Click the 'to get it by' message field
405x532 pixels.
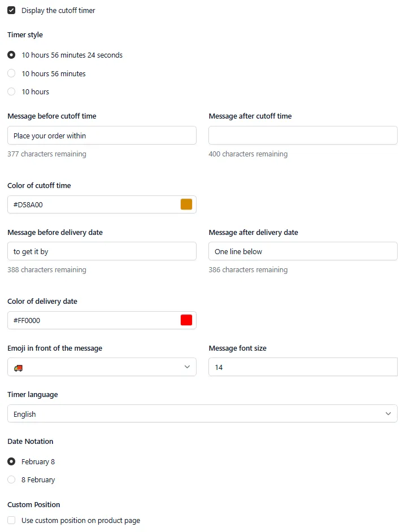(102, 251)
